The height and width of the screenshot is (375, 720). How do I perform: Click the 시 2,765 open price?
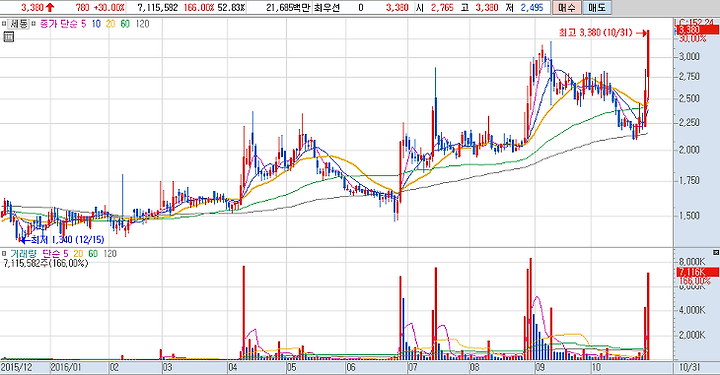coord(434,7)
